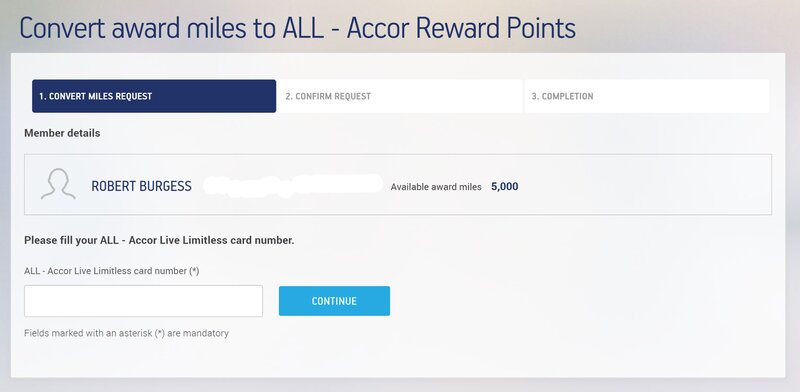The image size is (800, 392).
Task: Click the Continue button
Action: pos(334,301)
